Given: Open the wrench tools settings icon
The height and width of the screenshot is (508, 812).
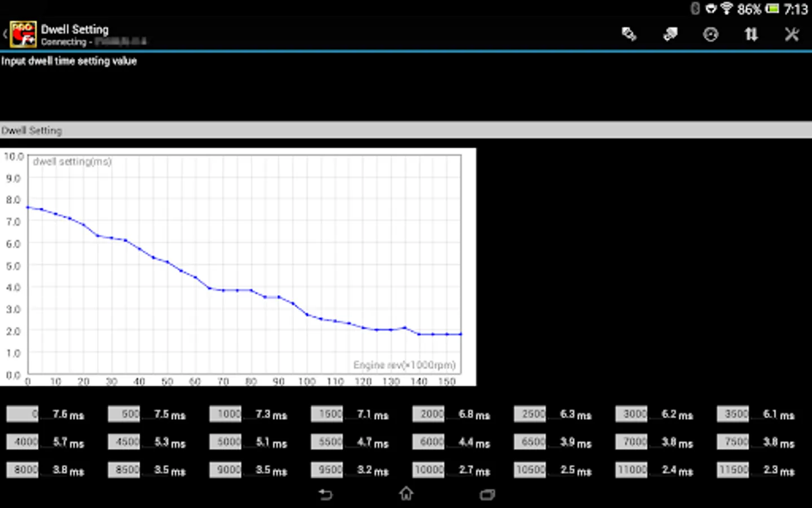Looking at the screenshot, I should (792, 34).
